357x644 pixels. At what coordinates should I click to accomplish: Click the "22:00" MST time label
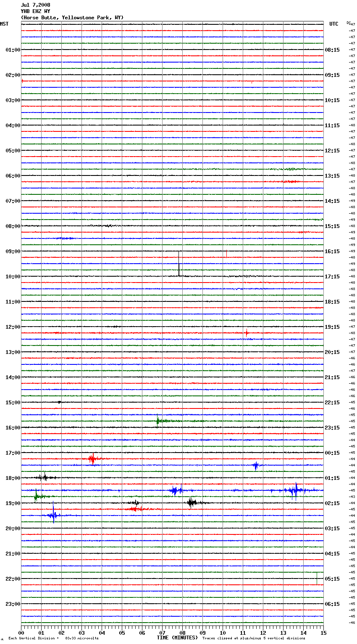[x=13, y=579]
